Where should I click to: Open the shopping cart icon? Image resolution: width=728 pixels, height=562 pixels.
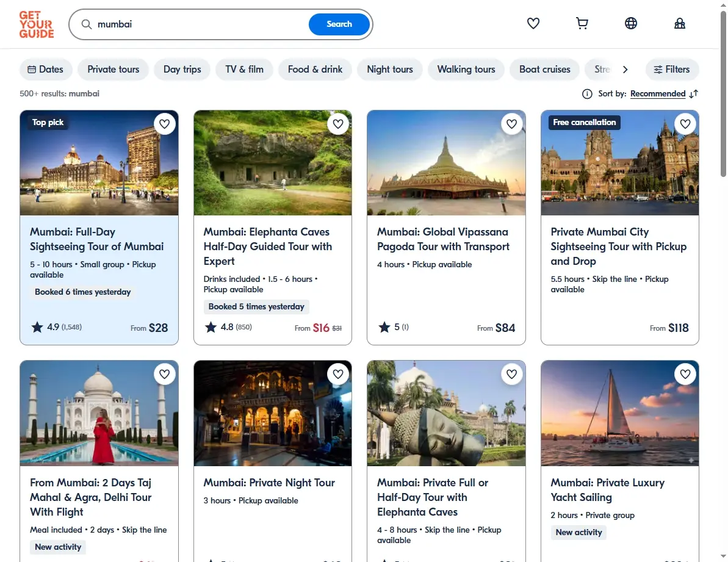[x=582, y=23]
